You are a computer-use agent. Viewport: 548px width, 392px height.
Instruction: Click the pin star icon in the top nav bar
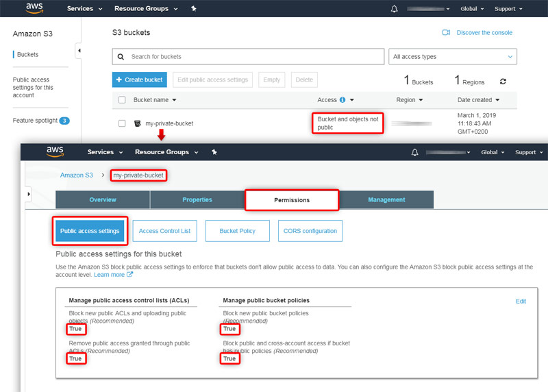click(194, 8)
